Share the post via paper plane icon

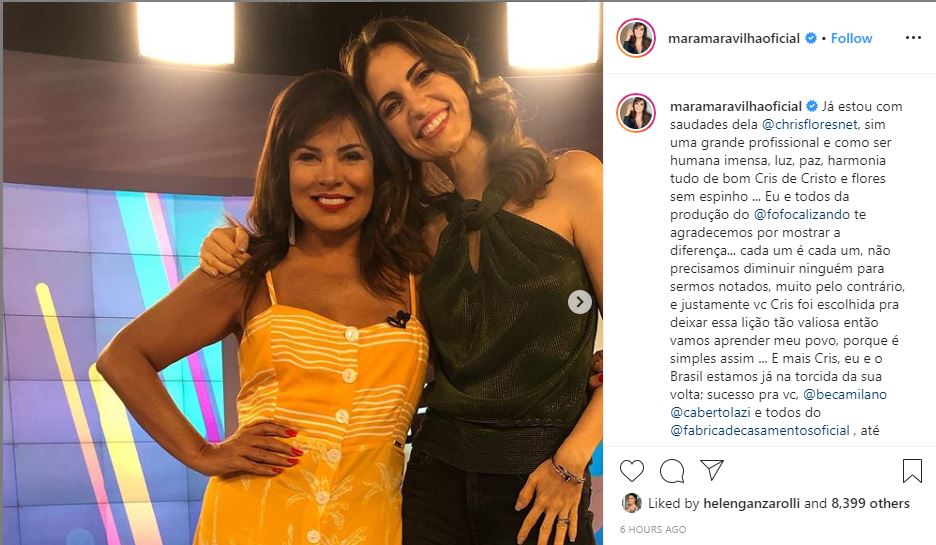[x=712, y=470]
